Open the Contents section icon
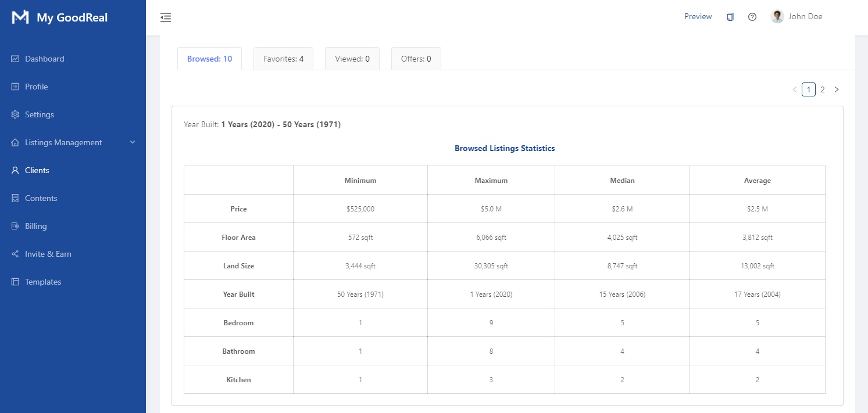The height and width of the screenshot is (413, 868). click(15, 198)
